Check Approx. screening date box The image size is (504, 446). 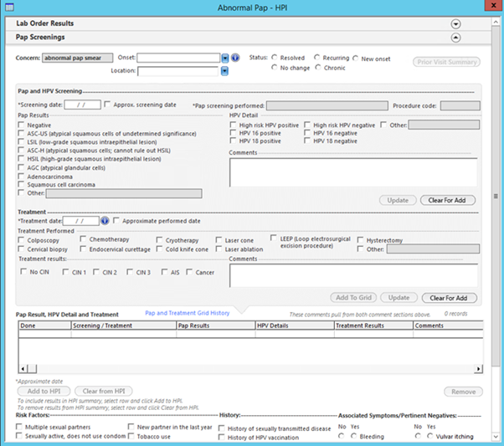pos(107,105)
